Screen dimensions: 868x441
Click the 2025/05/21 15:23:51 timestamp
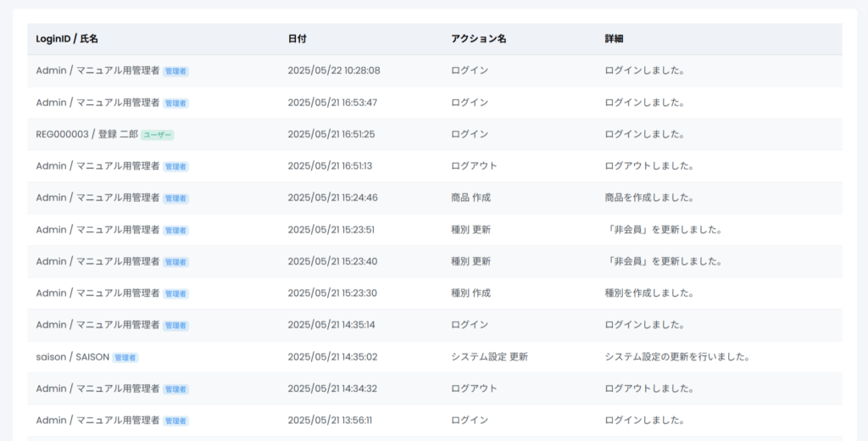pos(331,230)
